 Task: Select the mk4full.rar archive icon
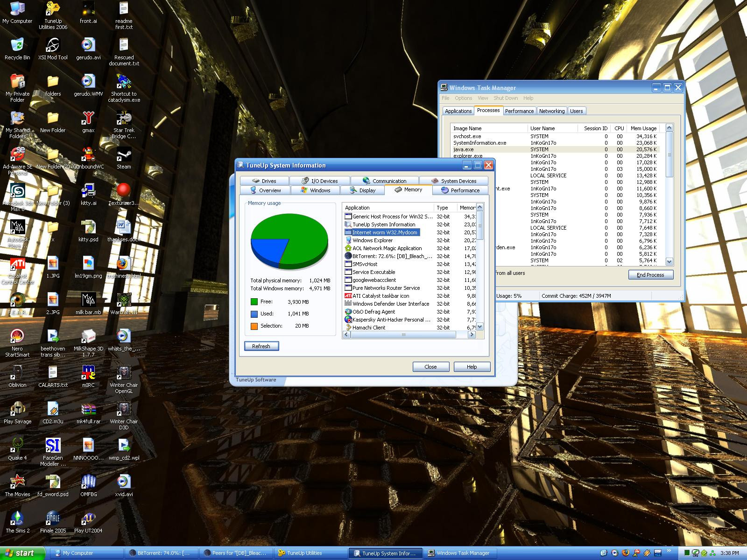pyautogui.click(x=88, y=413)
